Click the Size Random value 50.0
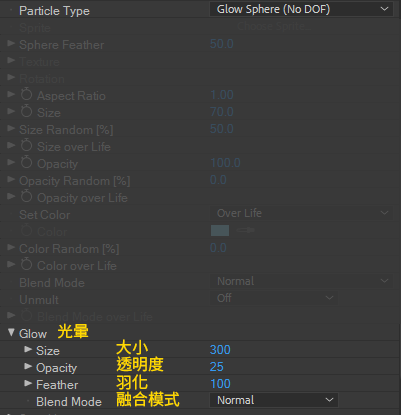Image resolution: width=401 pixels, height=415 pixels. click(222, 129)
